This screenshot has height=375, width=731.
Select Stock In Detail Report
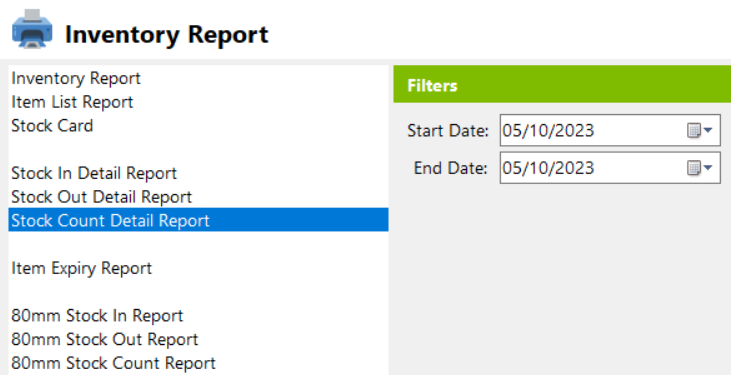pos(94,174)
